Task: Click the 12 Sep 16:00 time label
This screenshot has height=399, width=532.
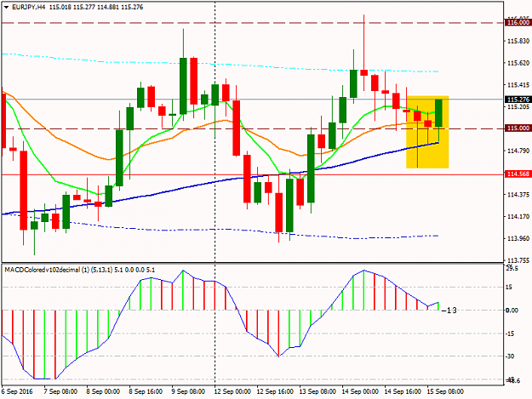Action: tap(275, 391)
